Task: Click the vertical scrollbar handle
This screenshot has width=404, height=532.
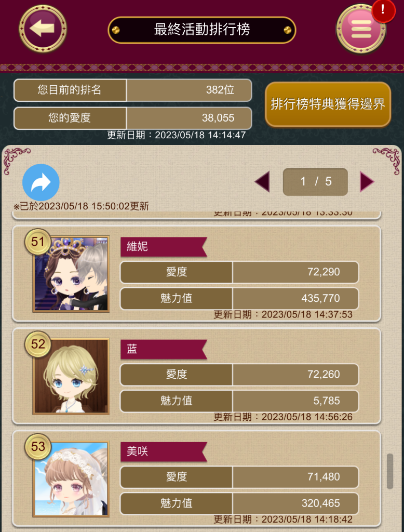Action: pyautogui.click(x=390, y=471)
